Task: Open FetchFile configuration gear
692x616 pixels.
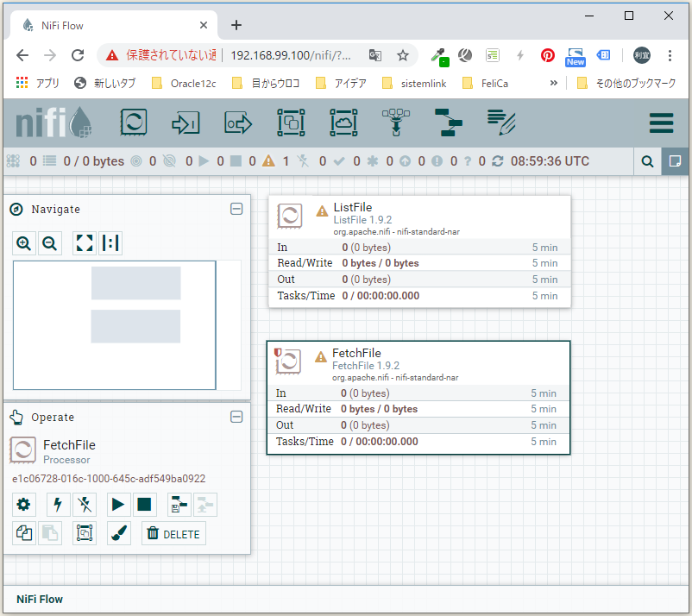Action: tap(23, 505)
